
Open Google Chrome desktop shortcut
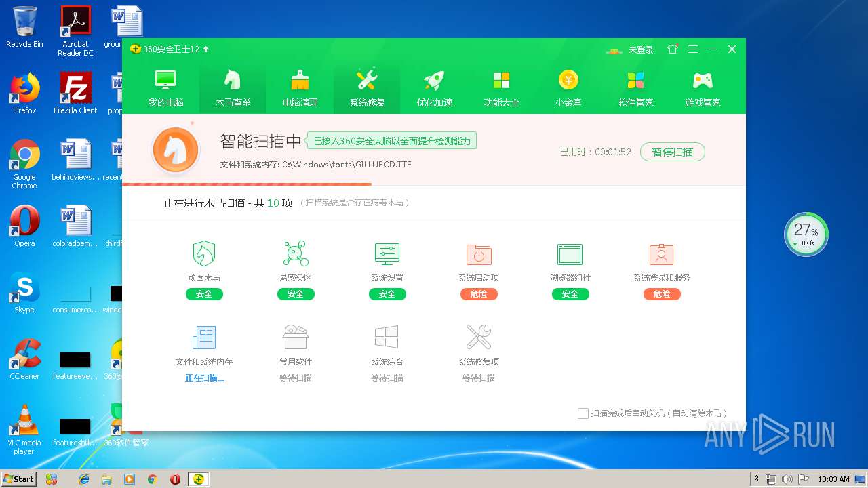[24, 165]
